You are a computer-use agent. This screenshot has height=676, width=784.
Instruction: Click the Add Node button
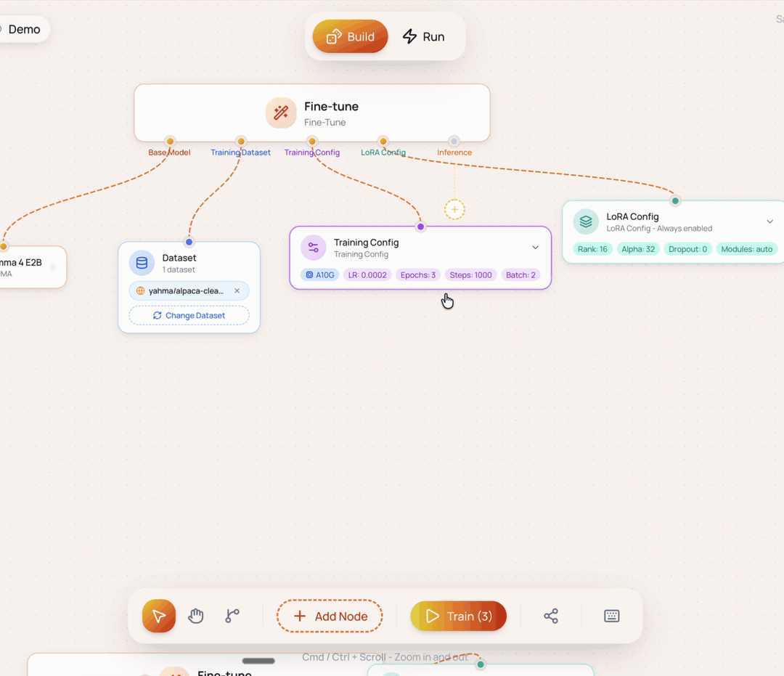[x=330, y=616]
